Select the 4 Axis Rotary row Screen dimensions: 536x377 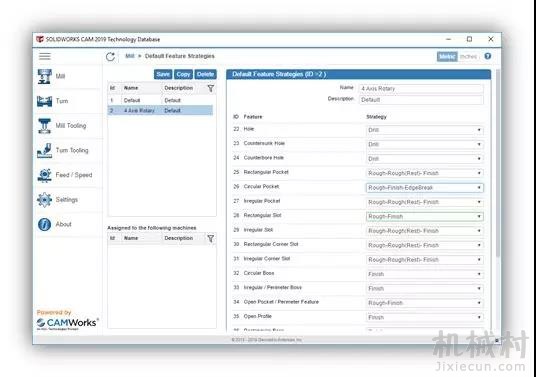160,110
